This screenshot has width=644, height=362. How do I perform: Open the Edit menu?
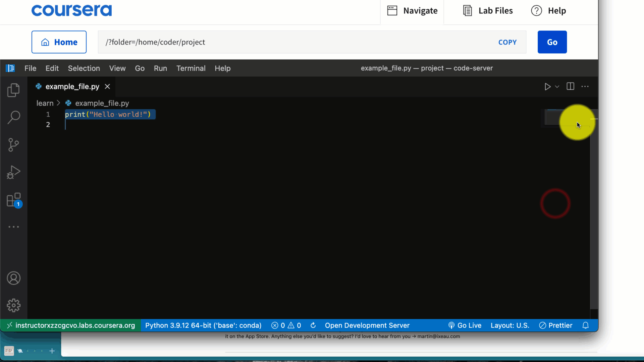tap(52, 68)
